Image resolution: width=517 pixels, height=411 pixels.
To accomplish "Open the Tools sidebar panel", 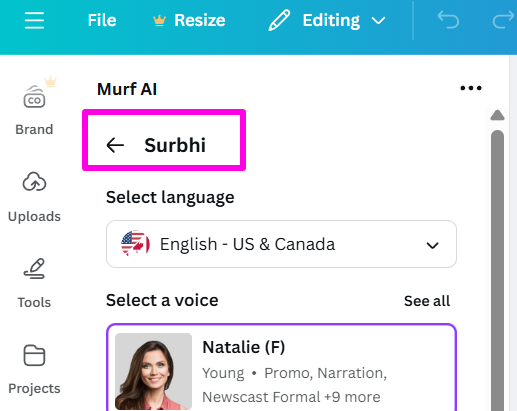I will coord(34,283).
